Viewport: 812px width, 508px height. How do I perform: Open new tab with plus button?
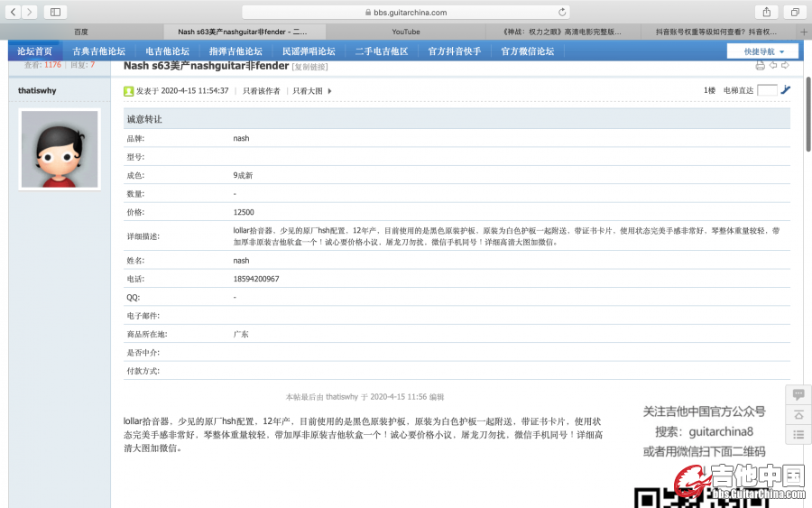[x=804, y=32]
